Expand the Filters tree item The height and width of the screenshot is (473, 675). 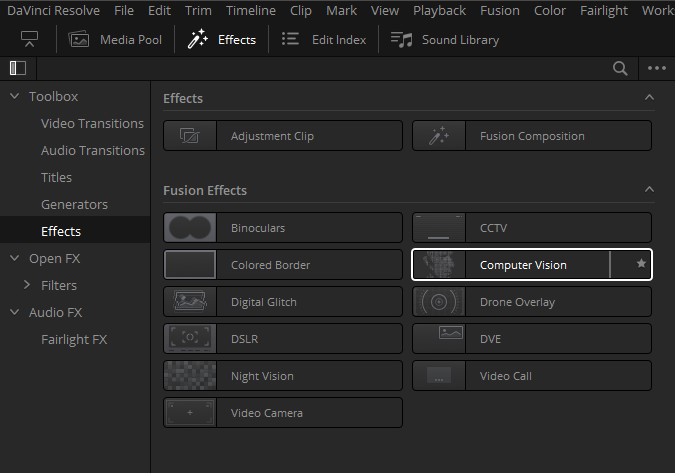(28, 285)
